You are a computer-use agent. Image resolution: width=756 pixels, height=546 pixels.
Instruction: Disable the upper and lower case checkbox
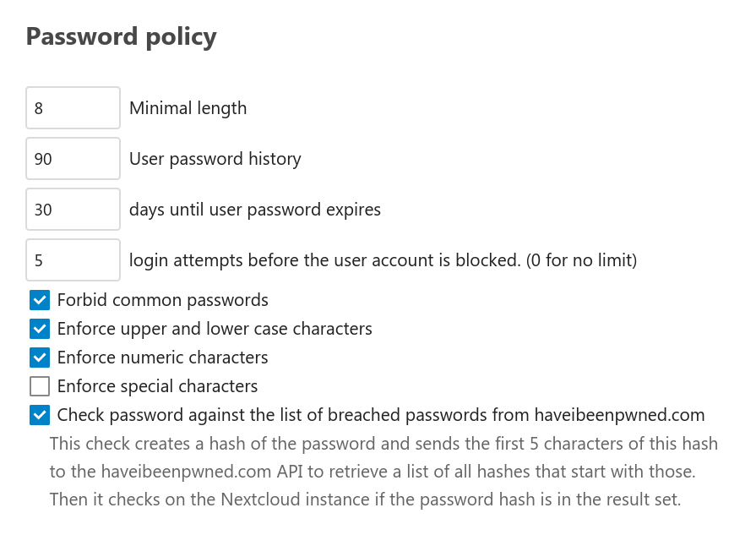(x=40, y=329)
